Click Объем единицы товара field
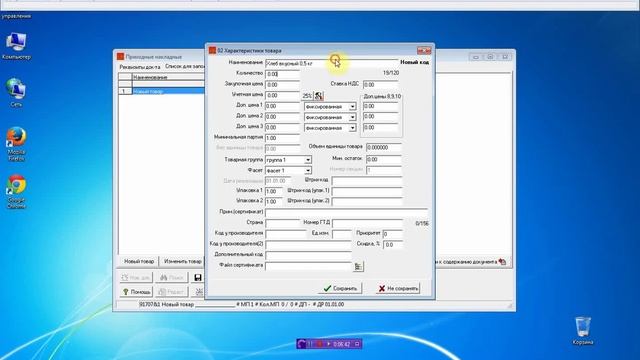 pyautogui.click(x=384, y=147)
